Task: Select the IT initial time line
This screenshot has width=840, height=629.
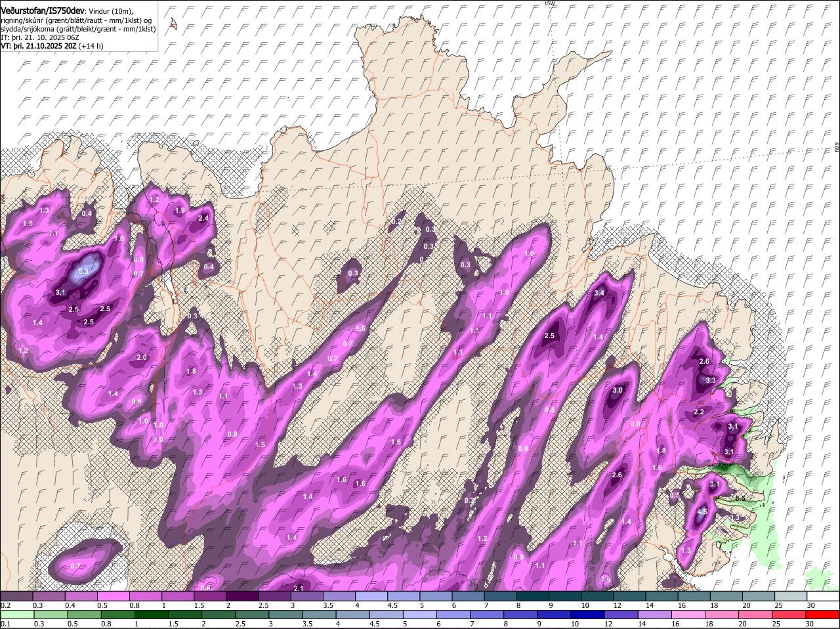Action: pos(39,37)
